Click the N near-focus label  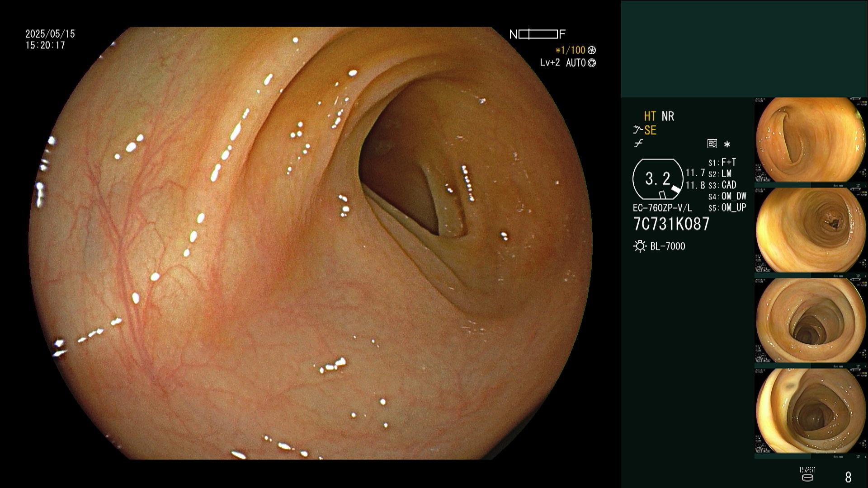(x=513, y=34)
